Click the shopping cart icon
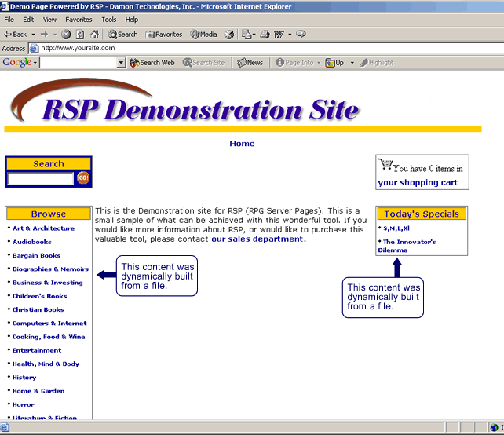 click(x=385, y=164)
